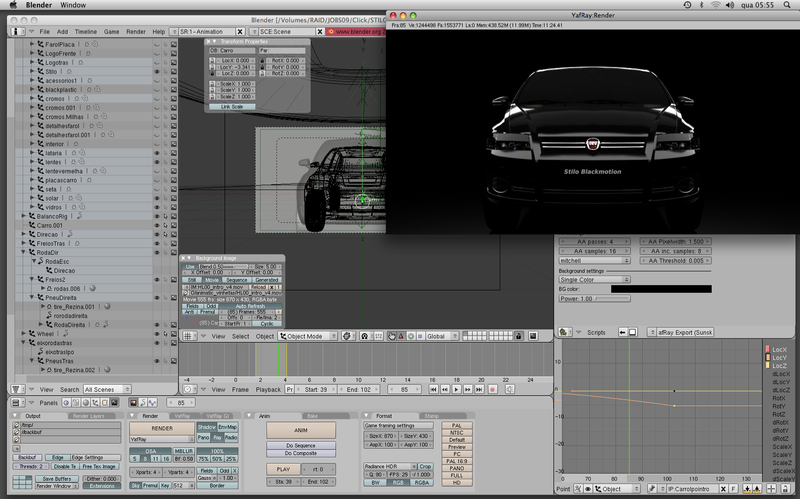Switch to the YafRay GI tab
Image resolution: width=800 pixels, height=499 pixels.
217,416
